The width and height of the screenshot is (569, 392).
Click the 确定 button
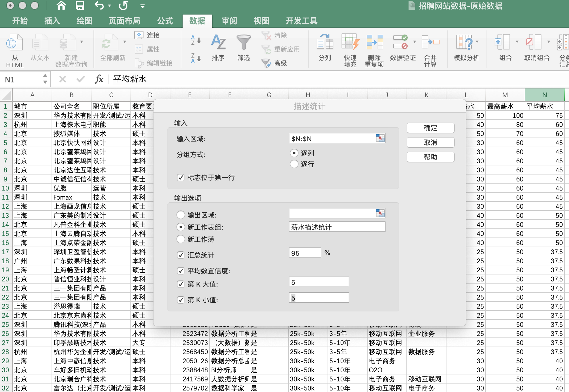430,128
